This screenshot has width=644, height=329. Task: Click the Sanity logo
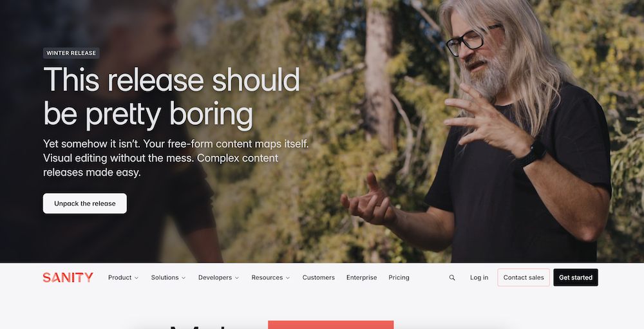point(68,277)
